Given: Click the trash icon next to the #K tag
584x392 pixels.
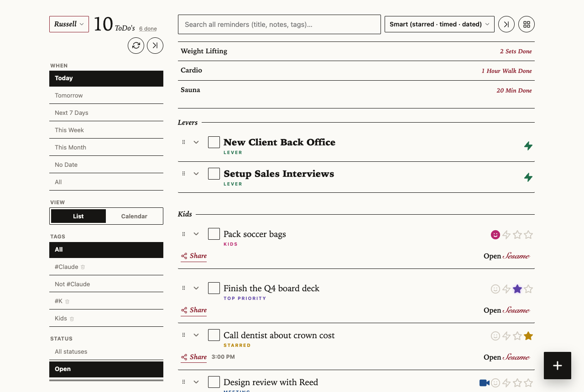Looking at the screenshot, I should pos(68,302).
